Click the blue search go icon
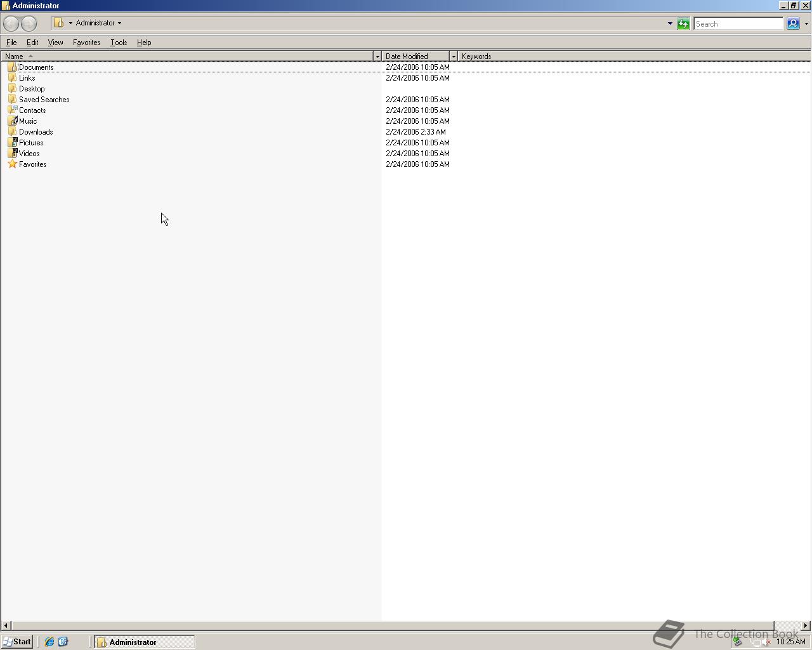 (x=793, y=23)
